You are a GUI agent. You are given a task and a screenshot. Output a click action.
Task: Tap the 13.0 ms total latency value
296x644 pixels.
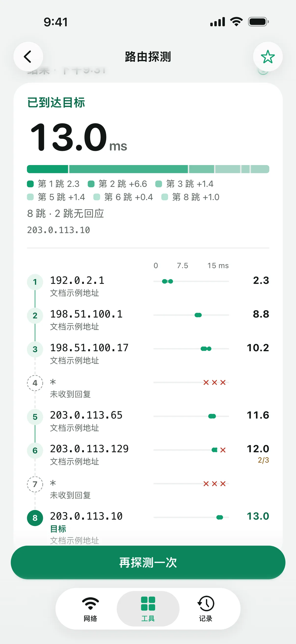[79, 137]
